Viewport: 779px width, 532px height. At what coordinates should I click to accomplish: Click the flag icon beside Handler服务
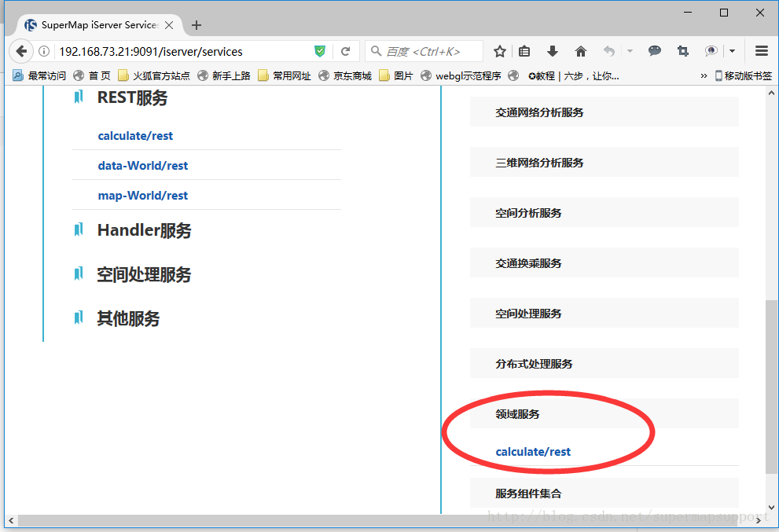[79, 229]
